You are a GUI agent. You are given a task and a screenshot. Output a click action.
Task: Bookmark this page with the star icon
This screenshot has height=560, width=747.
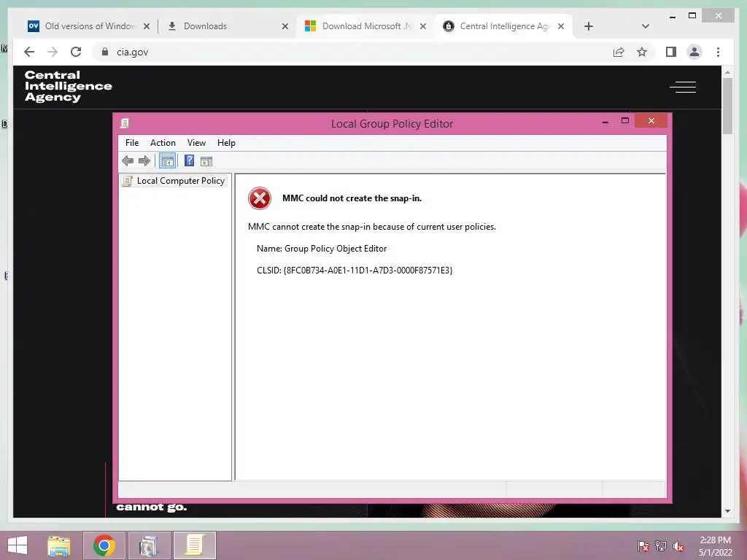pos(642,52)
